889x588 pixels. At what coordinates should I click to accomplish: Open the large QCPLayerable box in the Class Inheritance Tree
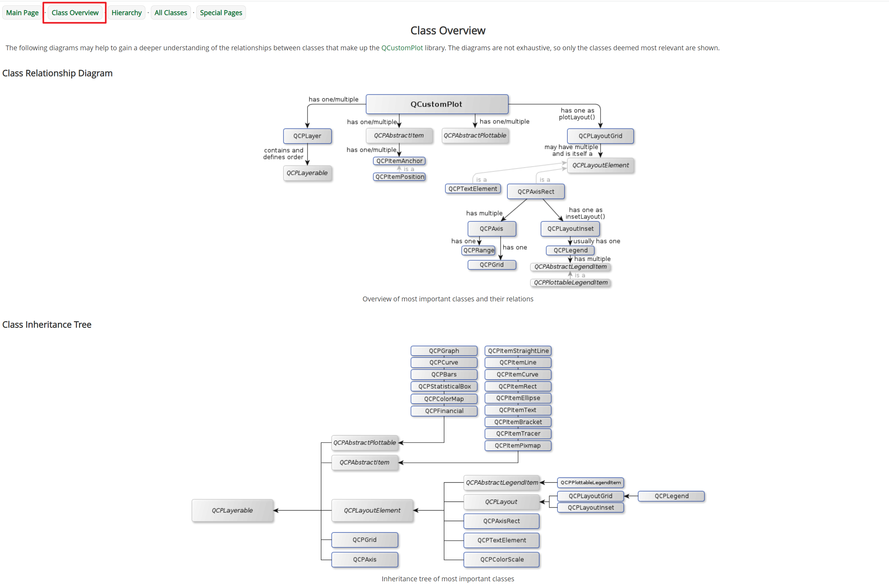coord(232,510)
